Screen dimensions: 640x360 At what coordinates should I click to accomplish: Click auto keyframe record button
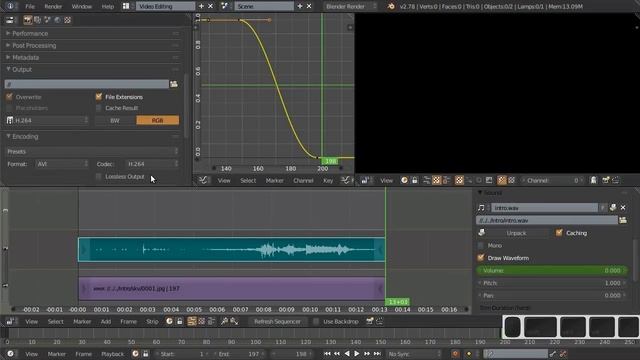click(x=456, y=354)
